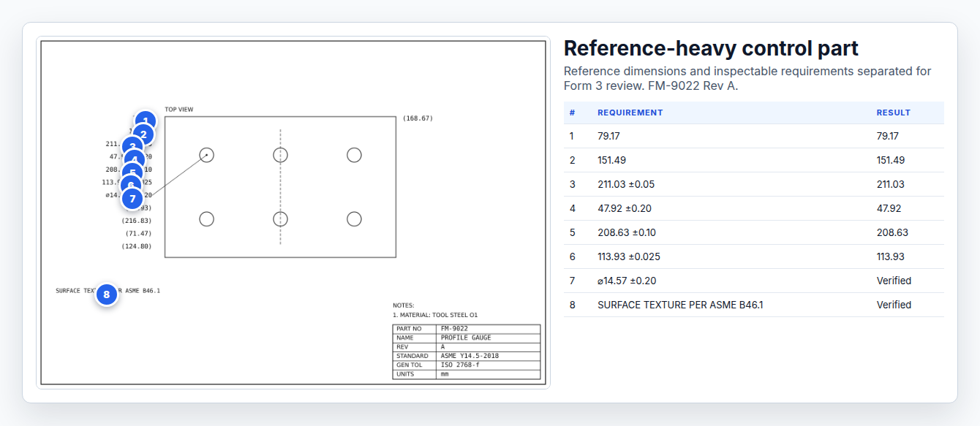Click result value 47.92 in row 4
Viewport: 980px width, 426px height.
pos(889,208)
